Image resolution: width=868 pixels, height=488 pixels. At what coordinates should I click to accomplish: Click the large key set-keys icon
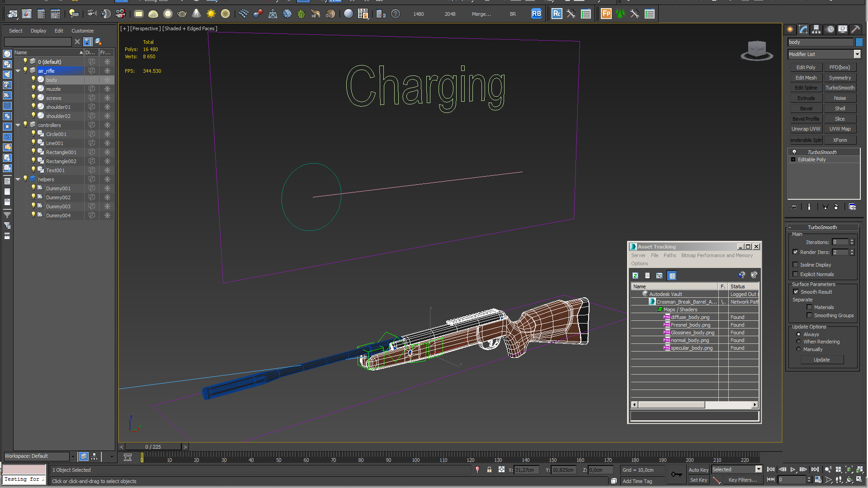(x=676, y=474)
